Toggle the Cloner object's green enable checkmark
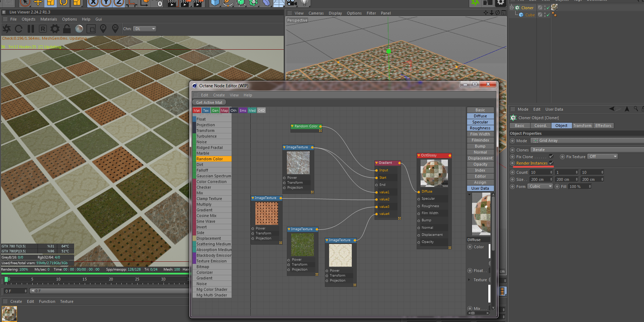The height and width of the screenshot is (322, 644). [x=548, y=7]
